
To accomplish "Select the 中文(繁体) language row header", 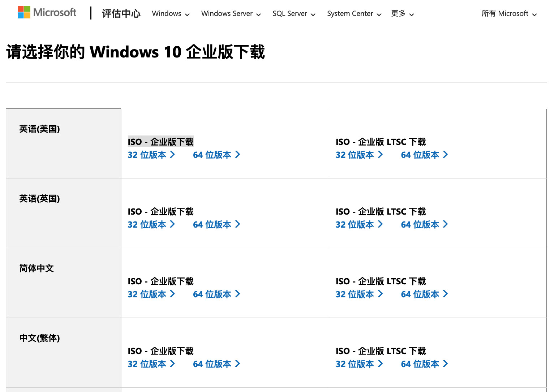I will tap(64, 353).
